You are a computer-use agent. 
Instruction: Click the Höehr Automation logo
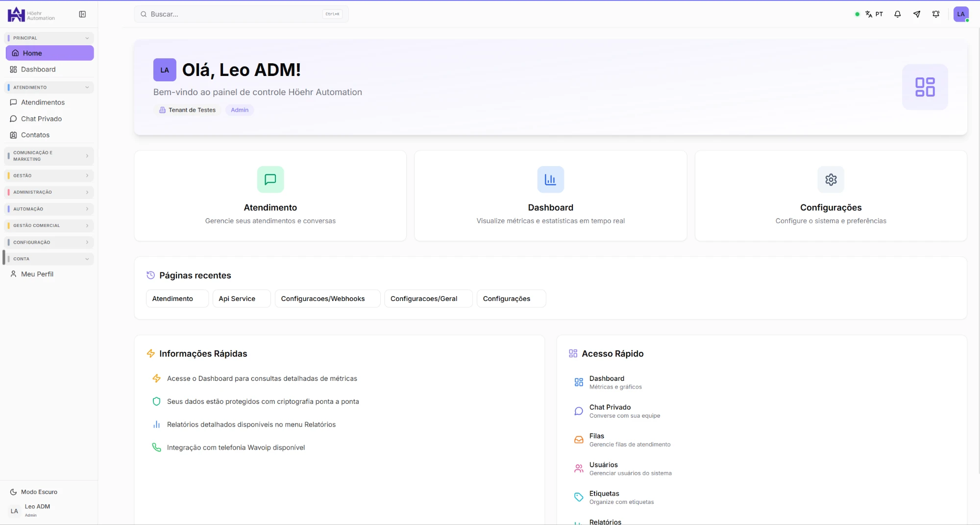tap(31, 15)
